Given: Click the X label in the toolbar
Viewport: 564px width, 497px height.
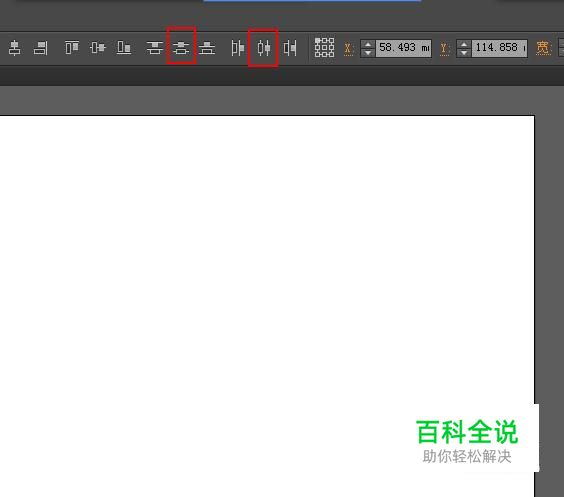Looking at the screenshot, I should point(348,49).
